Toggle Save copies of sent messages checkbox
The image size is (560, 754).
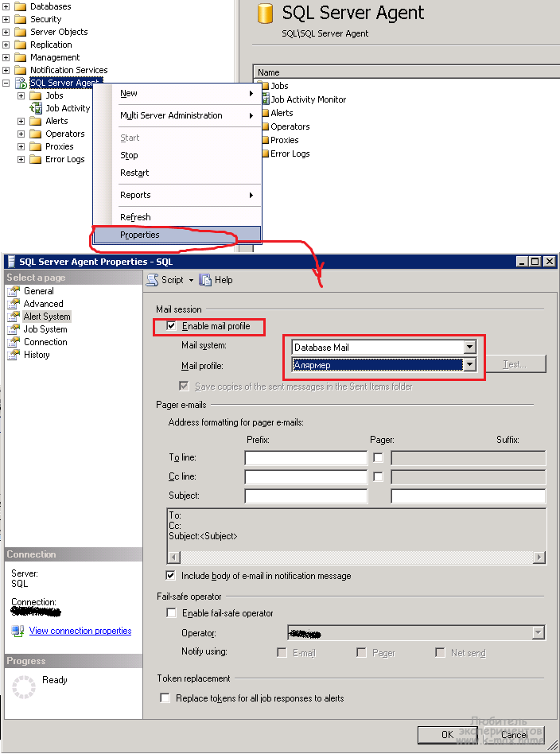pyautogui.click(x=184, y=386)
